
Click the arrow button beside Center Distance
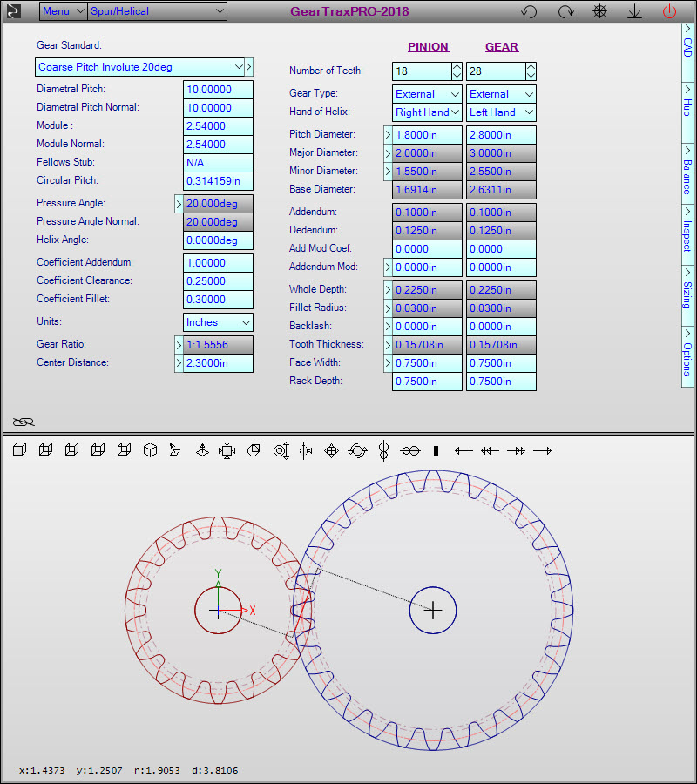(179, 363)
